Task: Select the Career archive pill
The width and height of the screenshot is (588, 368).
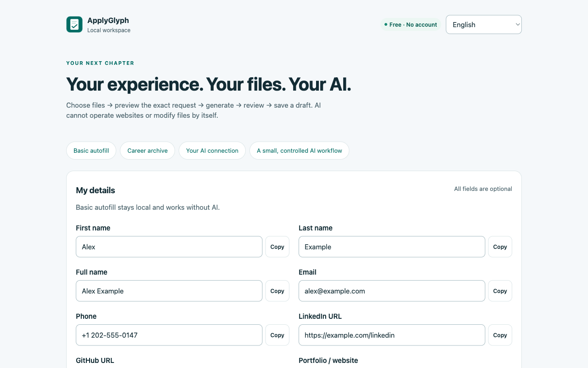Action: tap(147, 150)
